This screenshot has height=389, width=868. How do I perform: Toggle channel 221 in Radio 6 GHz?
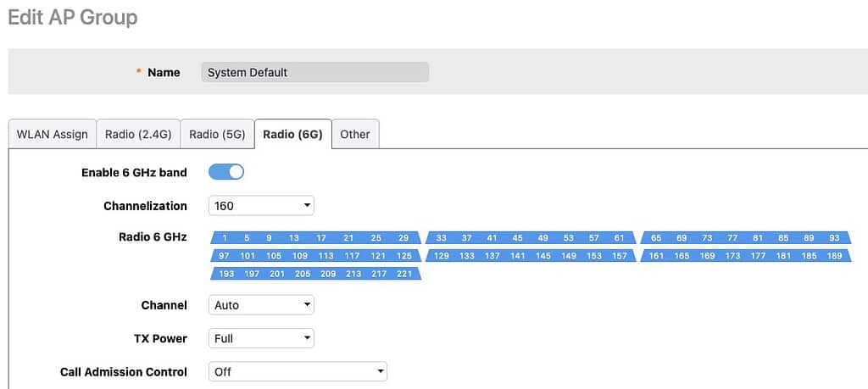coord(404,274)
